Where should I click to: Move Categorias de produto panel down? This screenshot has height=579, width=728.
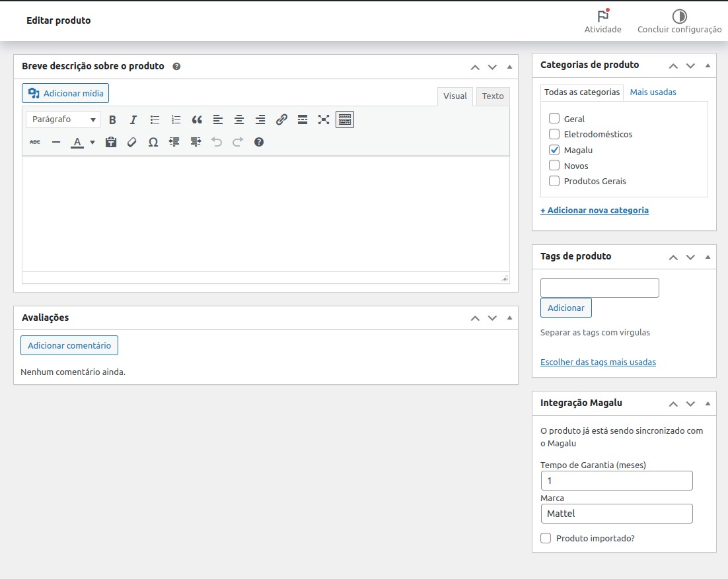pos(690,66)
